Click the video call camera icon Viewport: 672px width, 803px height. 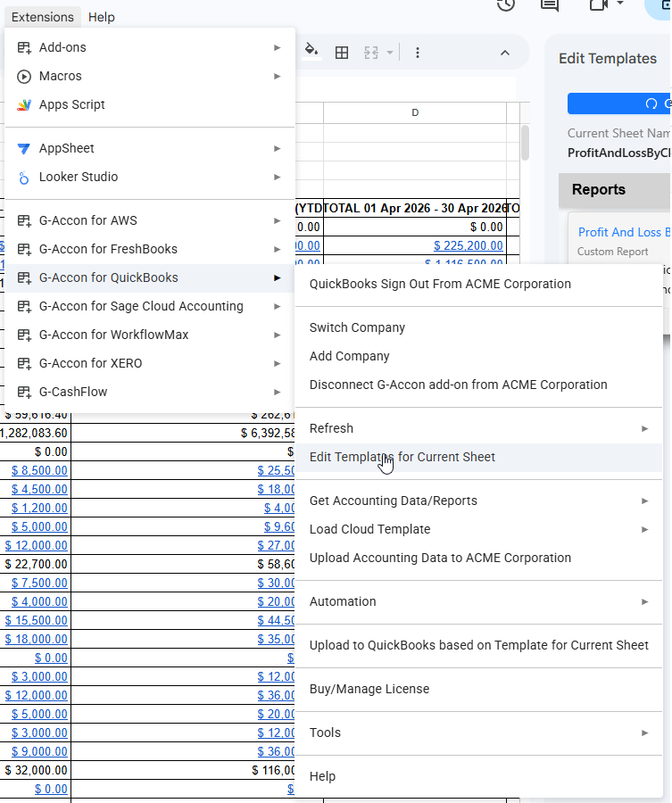pyautogui.click(x=598, y=4)
